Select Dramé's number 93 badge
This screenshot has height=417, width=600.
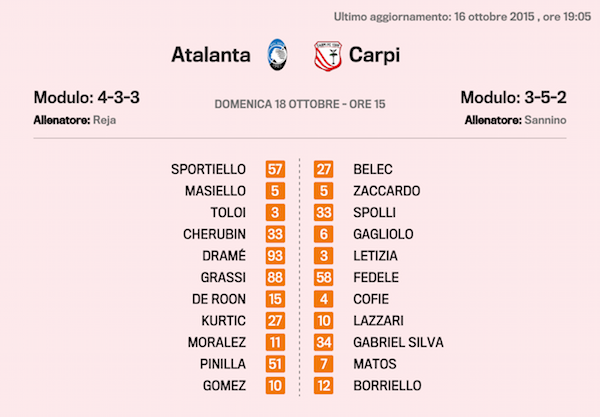(x=275, y=255)
